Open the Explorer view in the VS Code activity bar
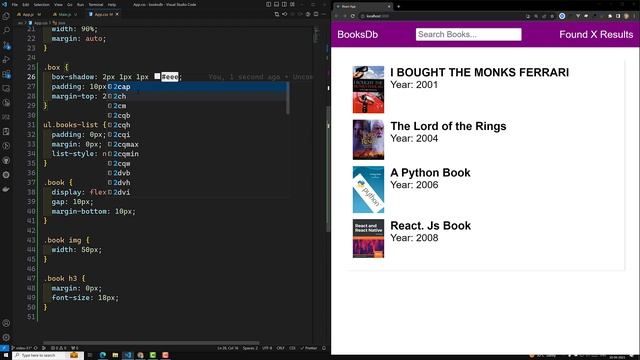This screenshot has height=360, width=640. point(6,16)
